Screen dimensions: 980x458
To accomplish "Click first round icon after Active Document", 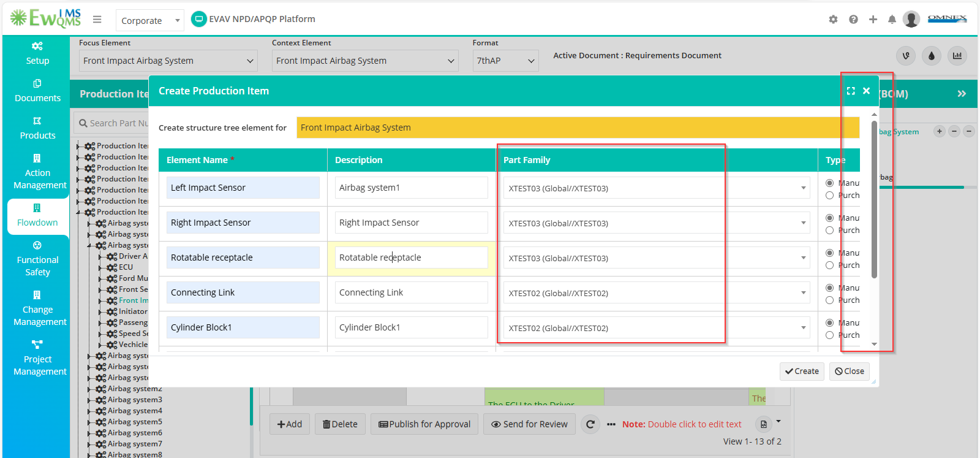I will [906, 56].
